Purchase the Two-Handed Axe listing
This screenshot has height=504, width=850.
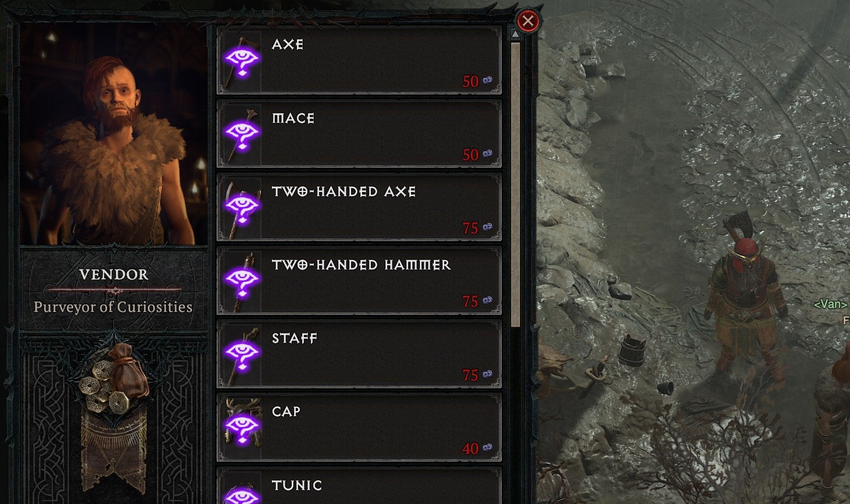[x=359, y=207]
